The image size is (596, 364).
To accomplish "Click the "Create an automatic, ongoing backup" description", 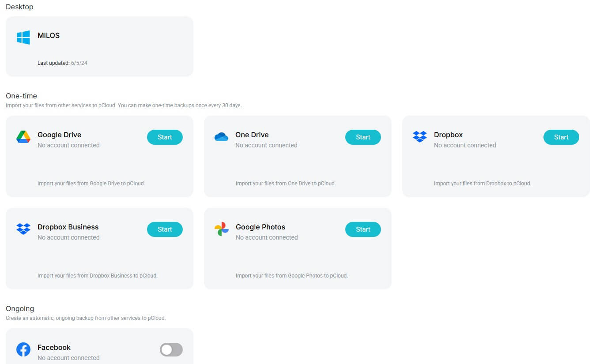I will [x=86, y=318].
